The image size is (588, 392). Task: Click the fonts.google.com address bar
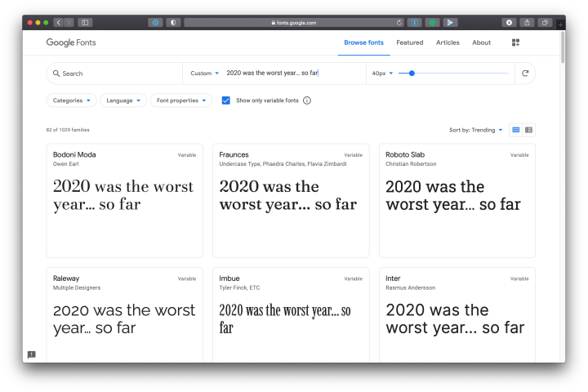[x=294, y=23]
